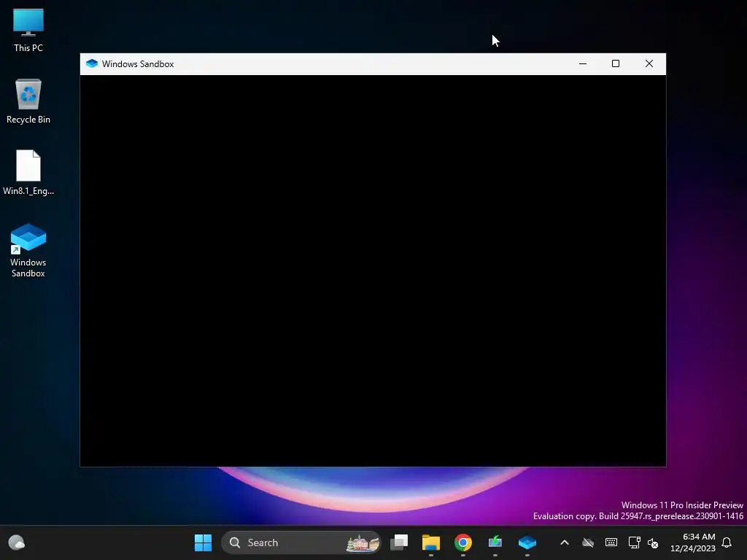
Task: Select the Windows Sandbox desktop shortcut
Action: point(28,250)
